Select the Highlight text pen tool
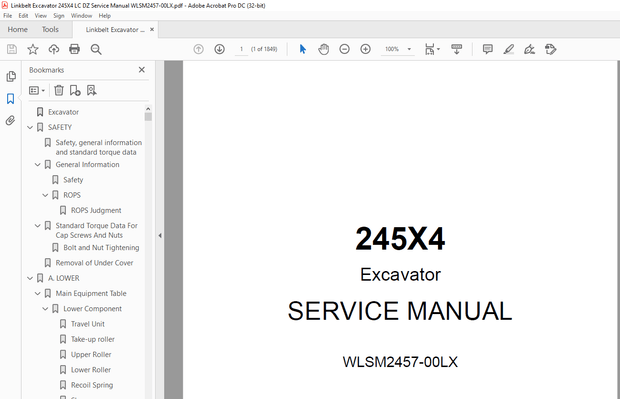The height and width of the screenshot is (399, 620). tap(508, 49)
